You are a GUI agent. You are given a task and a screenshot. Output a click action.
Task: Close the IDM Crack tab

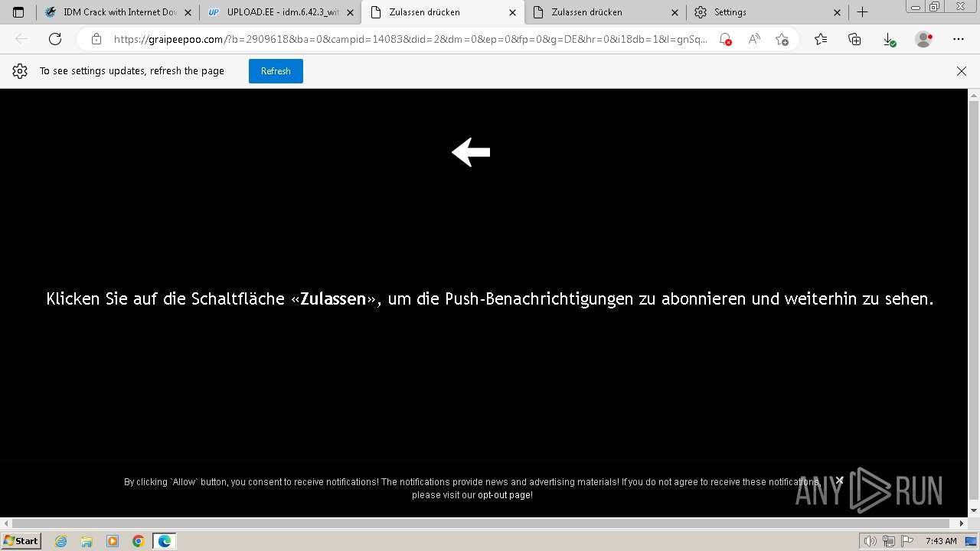[188, 12]
